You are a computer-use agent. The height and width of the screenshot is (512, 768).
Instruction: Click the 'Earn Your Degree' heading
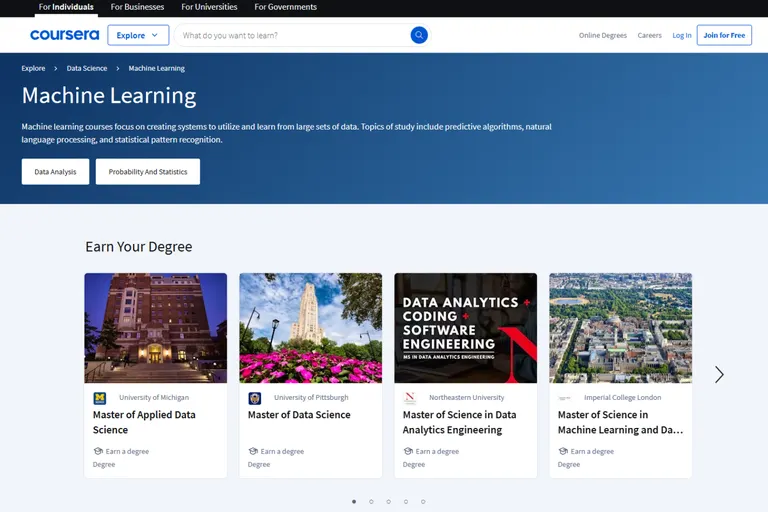click(139, 246)
